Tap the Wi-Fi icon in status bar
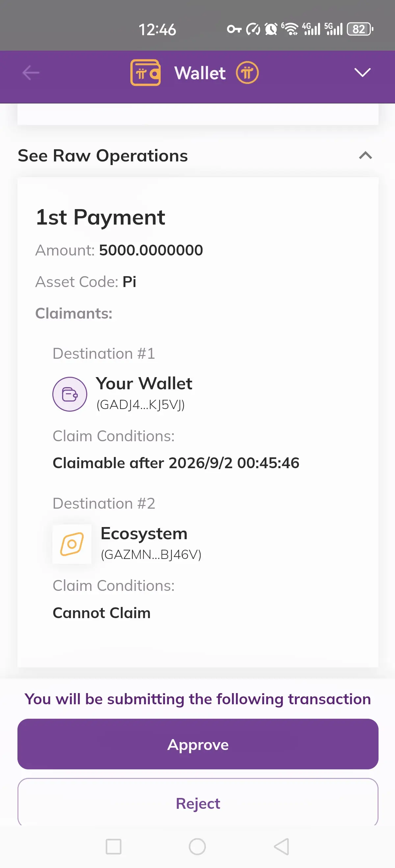 pyautogui.click(x=290, y=29)
